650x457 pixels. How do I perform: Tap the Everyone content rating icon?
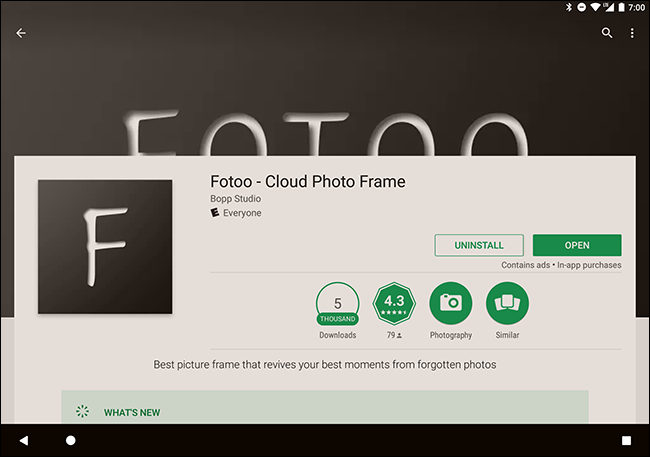(x=215, y=213)
